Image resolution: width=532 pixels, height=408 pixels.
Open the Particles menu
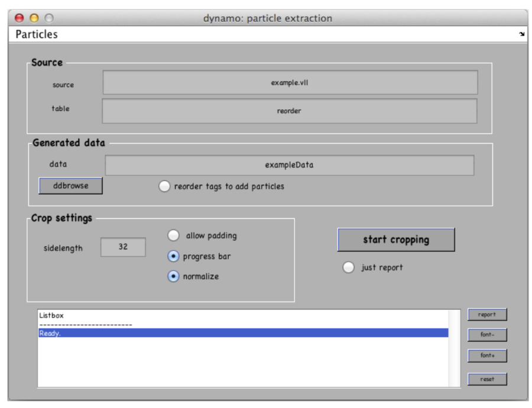(37, 34)
